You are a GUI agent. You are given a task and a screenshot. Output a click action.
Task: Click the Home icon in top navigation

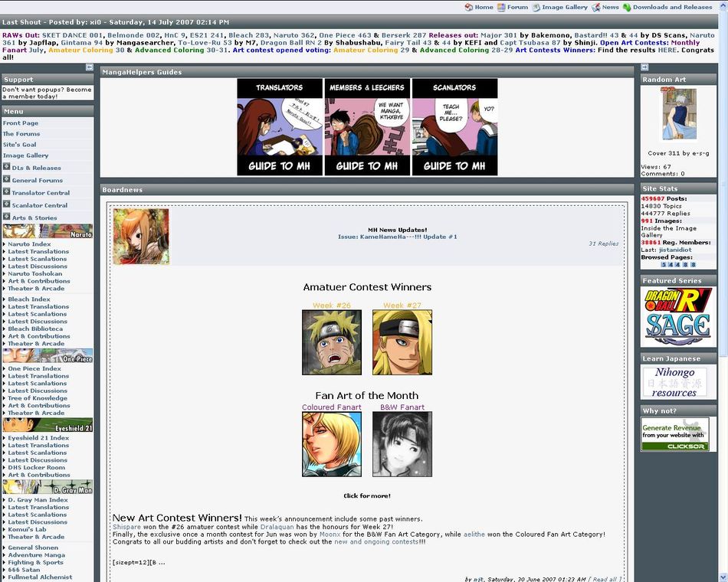pyautogui.click(x=468, y=7)
